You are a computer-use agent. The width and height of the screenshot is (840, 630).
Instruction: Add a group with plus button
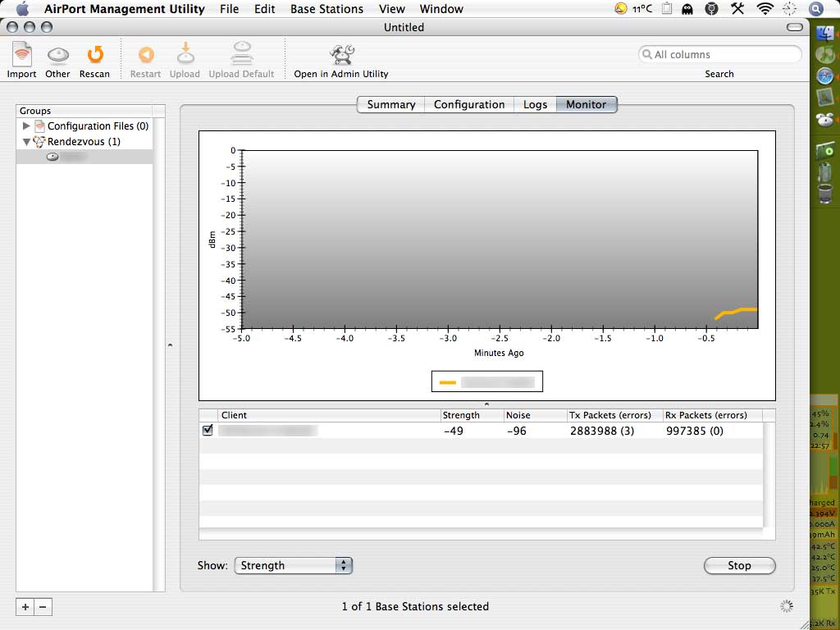(x=25, y=607)
